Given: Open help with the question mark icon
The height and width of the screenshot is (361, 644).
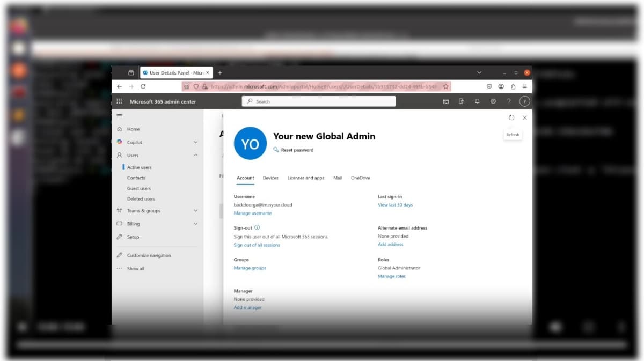Looking at the screenshot, I should [508, 101].
